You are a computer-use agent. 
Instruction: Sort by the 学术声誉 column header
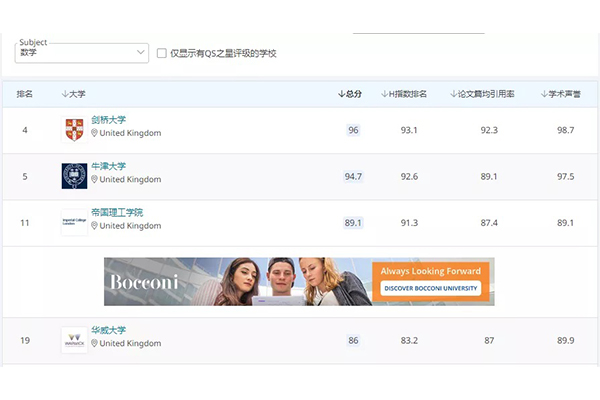point(561,94)
